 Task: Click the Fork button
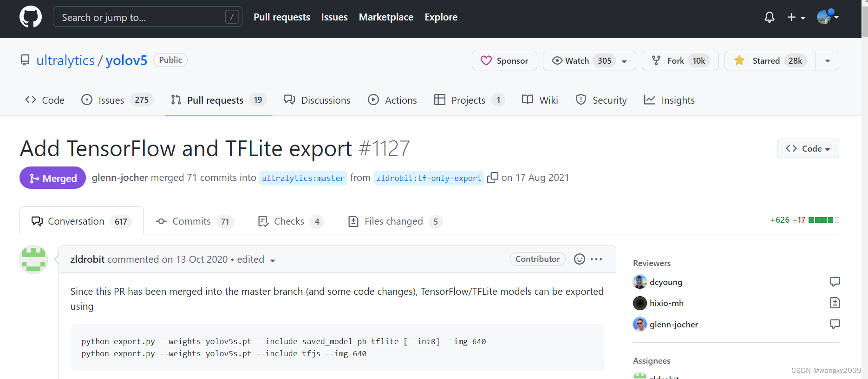pos(680,60)
